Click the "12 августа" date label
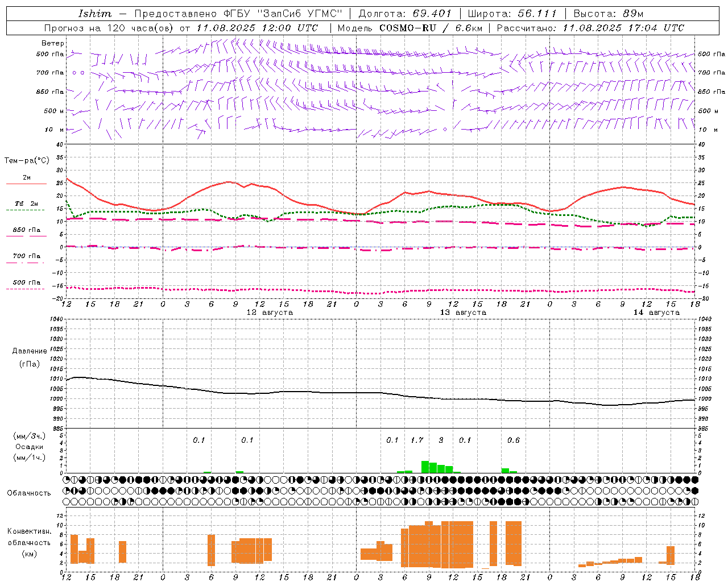Image resolution: width=728 pixels, height=582 pixels. pos(270,313)
